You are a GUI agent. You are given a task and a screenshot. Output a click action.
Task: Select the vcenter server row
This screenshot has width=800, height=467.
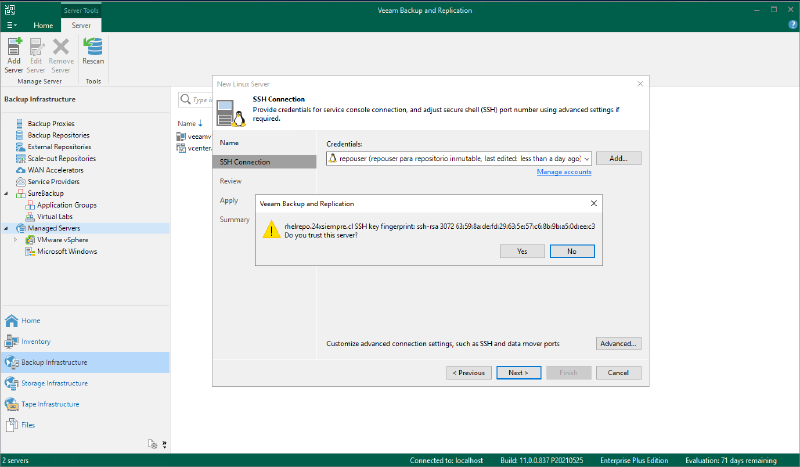tap(194, 148)
